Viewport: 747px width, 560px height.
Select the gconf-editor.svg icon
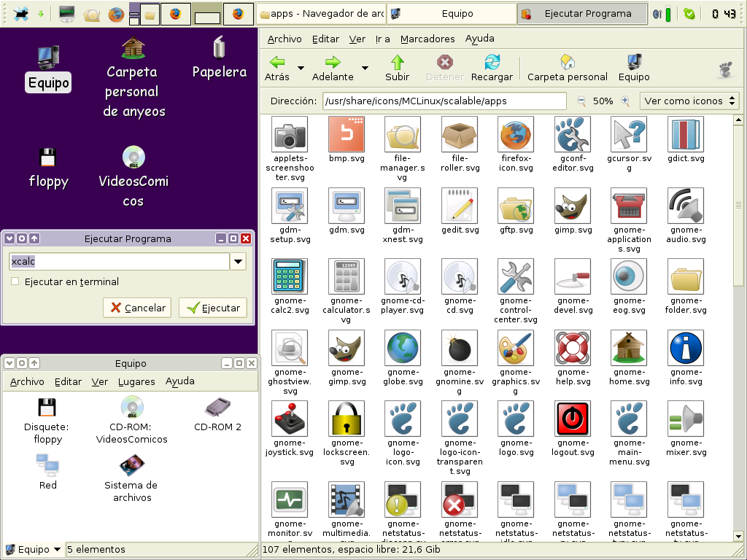(573, 134)
